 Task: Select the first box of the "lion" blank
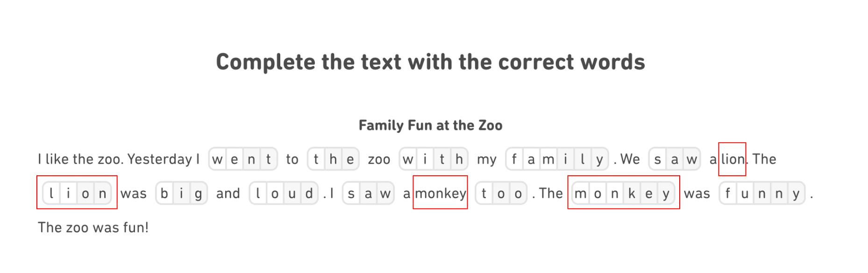[51, 194]
